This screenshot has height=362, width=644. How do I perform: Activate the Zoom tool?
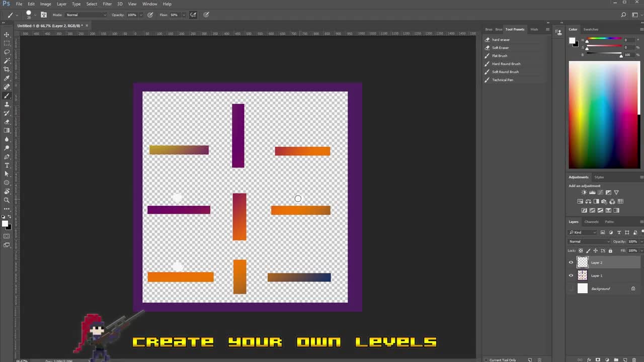(x=7, y=200)
